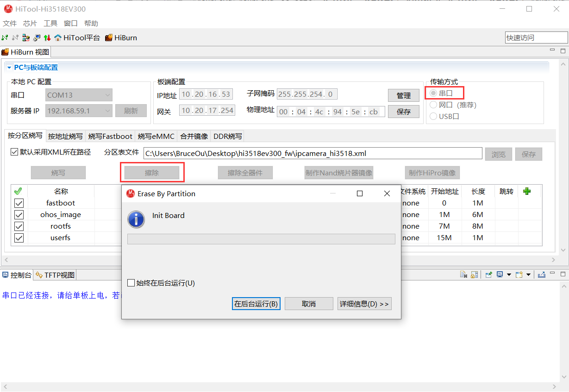
Task: Click the HiBurn view horizontal scrollbar right arrow
Action: click(x=553, y=260)
